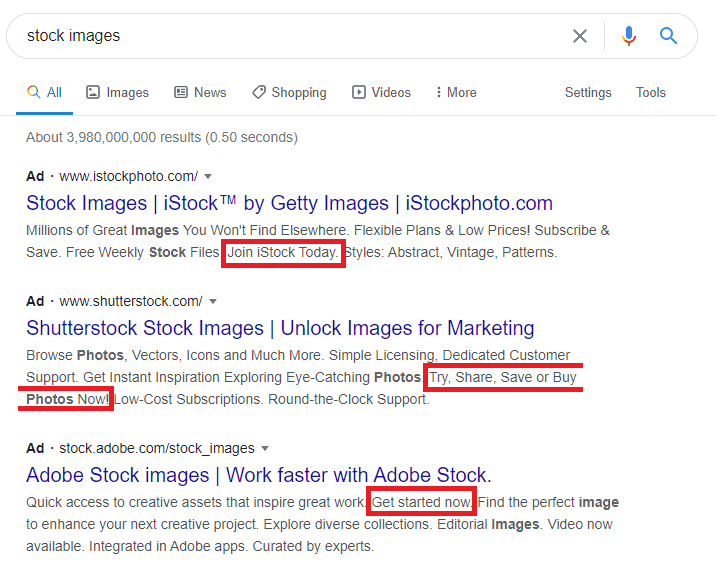Click the Videos tab play icon
716x569 pixels.
(358, 92)
